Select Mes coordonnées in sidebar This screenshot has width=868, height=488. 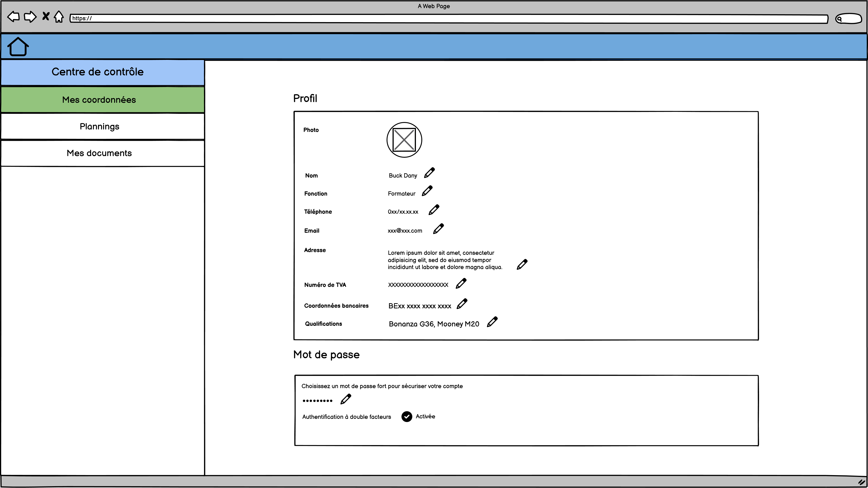102,100
